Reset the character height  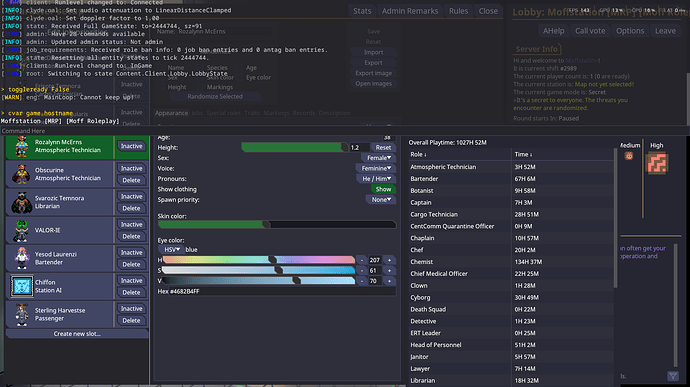(x=383, y=147)
